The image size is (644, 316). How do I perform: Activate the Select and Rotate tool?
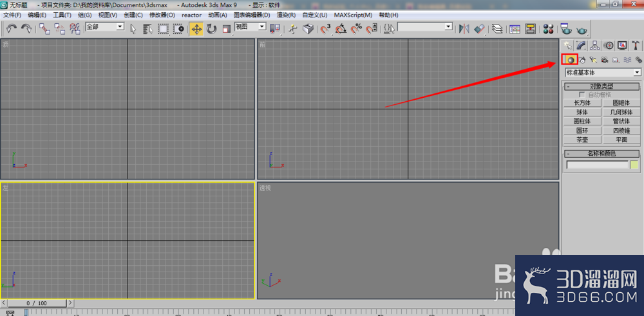211,29
